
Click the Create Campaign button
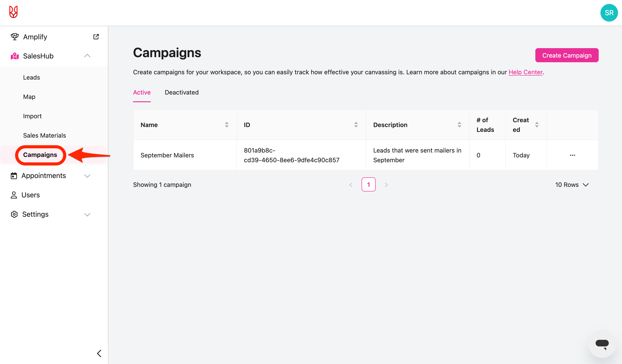coord(567,55)
